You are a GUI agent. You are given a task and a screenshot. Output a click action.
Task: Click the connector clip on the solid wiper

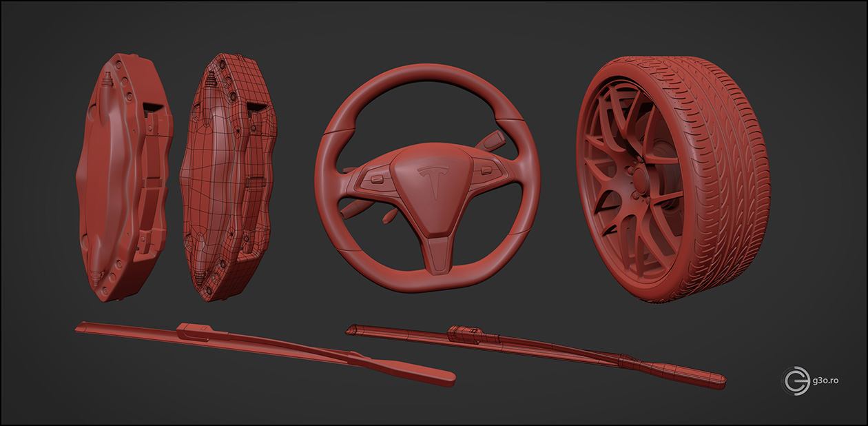pyautogui.click(x=196, y=331)
